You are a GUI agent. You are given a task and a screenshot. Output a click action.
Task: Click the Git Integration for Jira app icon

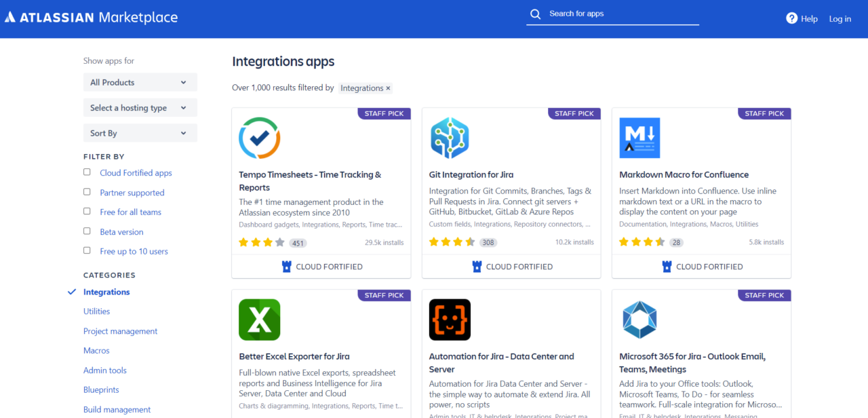[x=450, y=138]
